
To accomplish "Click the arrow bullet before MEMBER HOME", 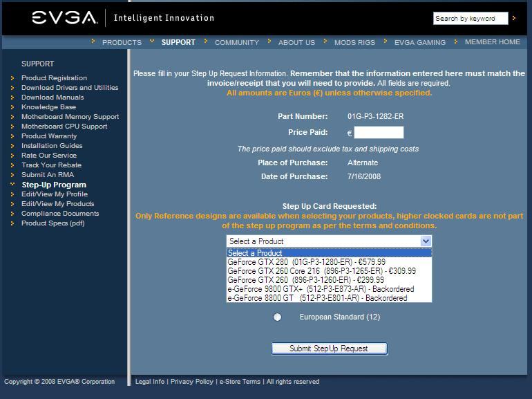I will pos(456,41).
